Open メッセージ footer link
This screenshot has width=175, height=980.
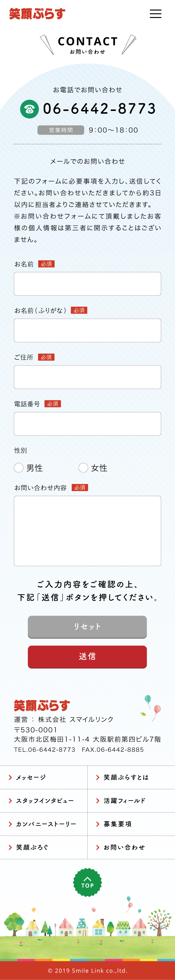coord(31,778)
